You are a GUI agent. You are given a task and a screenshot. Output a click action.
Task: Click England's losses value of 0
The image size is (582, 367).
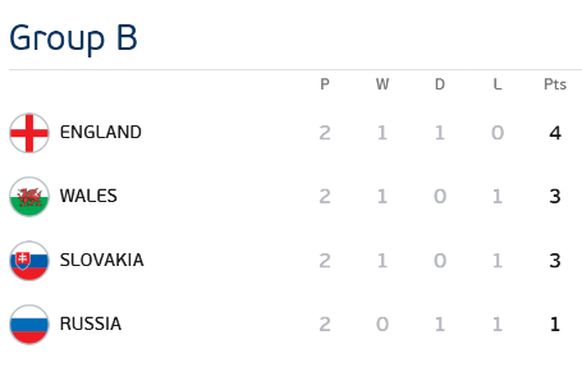[x=497, y=133]
